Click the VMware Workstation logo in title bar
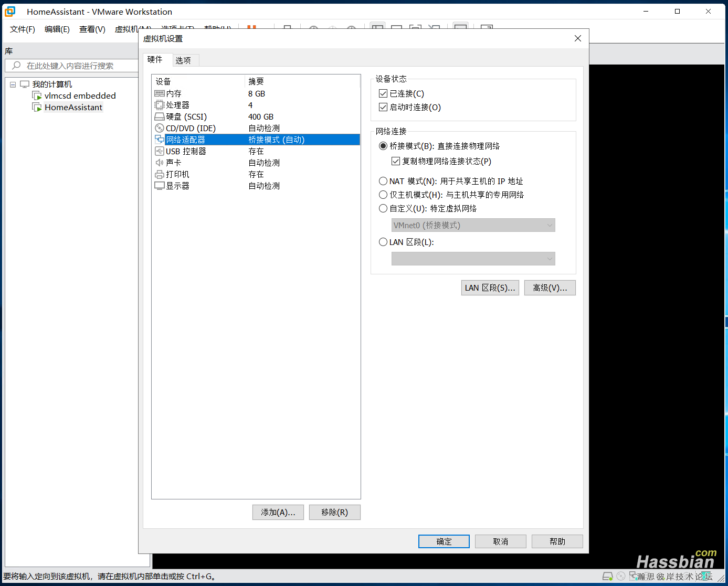 tap(10, 12)
